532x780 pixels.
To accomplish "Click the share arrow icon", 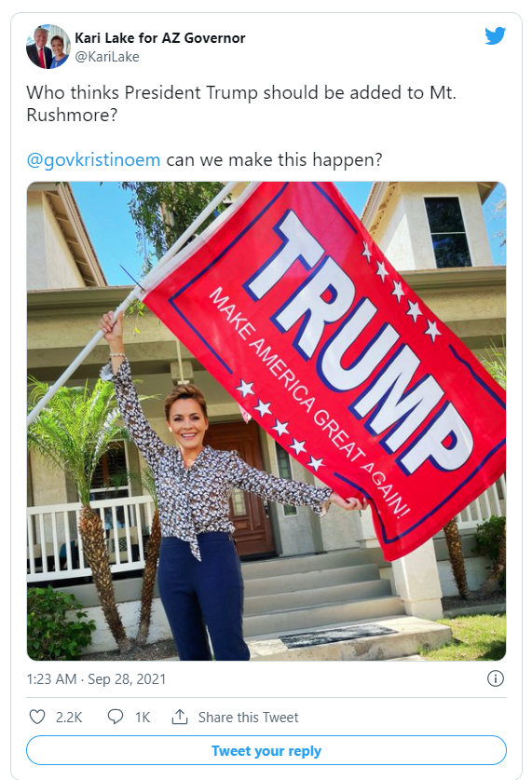I will point(180,717).
